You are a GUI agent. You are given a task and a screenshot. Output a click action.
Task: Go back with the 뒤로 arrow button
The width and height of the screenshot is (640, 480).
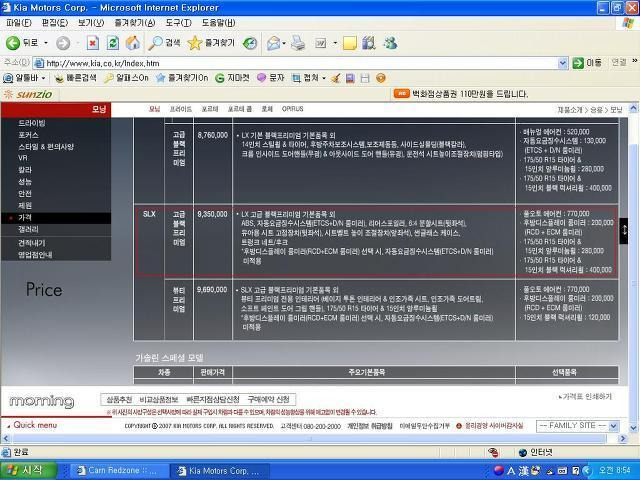click(22, 42)
